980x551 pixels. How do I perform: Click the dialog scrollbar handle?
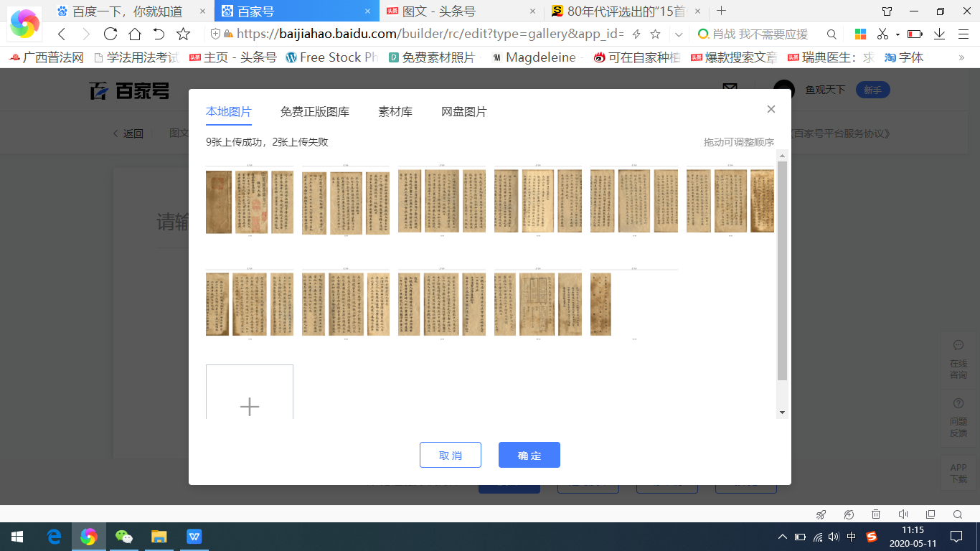(783, 270)
